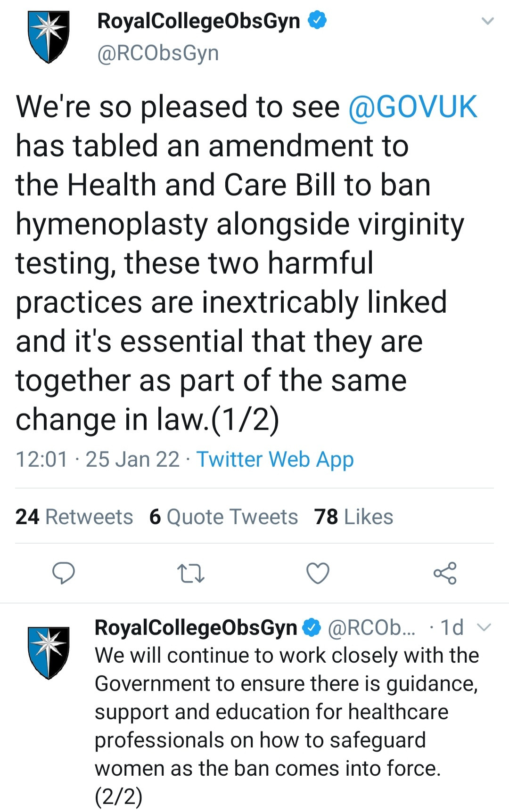This screenshot has height=812, width=509.
Task: Open the top tweet options chevron
Action: 487,21
